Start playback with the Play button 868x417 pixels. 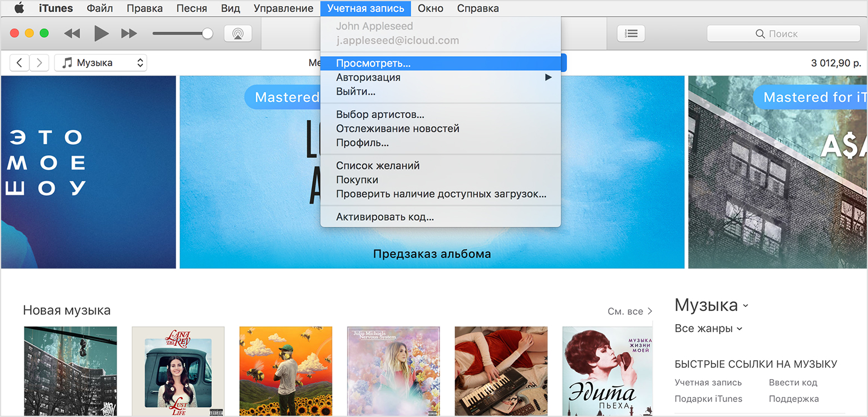coord(101,33)
